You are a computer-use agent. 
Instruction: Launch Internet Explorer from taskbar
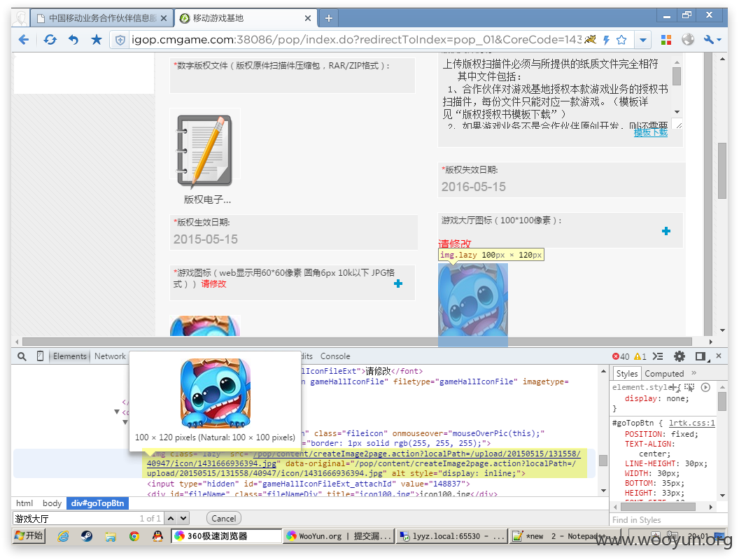point(63,536)
